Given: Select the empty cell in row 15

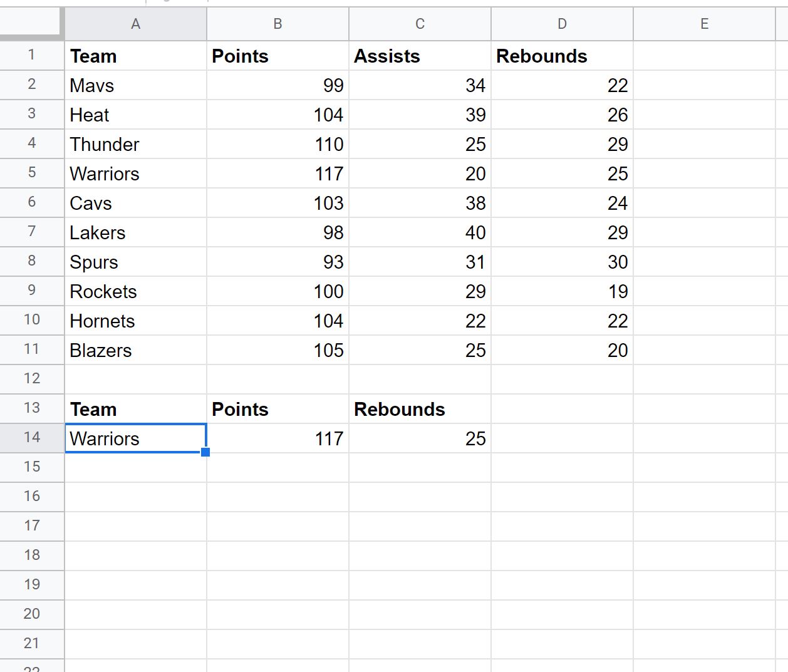Looking at the screenshot, I should (135, 467).
